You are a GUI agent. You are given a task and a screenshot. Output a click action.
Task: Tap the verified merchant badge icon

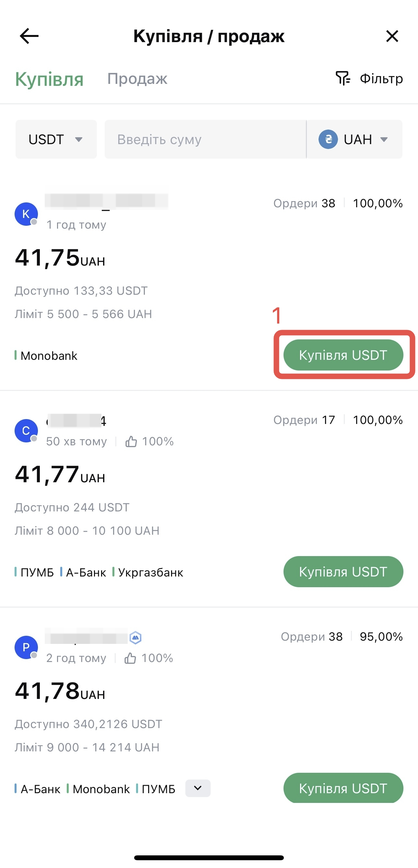[x=135, y=637]
